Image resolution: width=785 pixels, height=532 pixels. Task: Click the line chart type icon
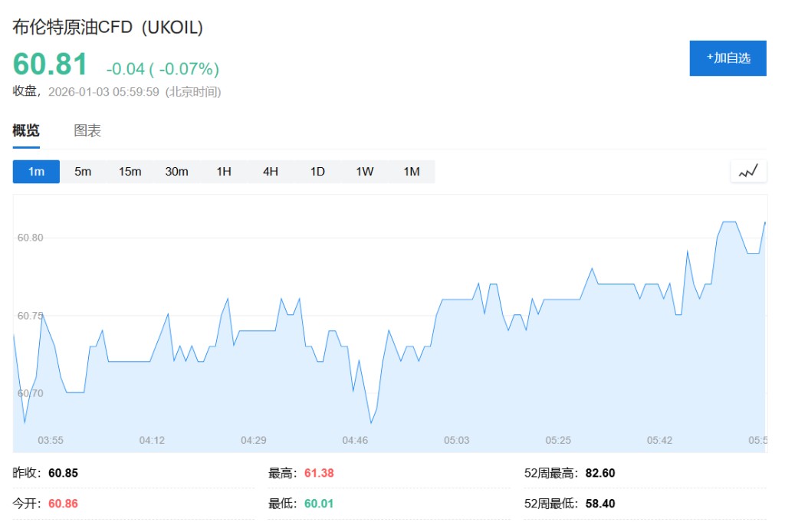[748, 172]
